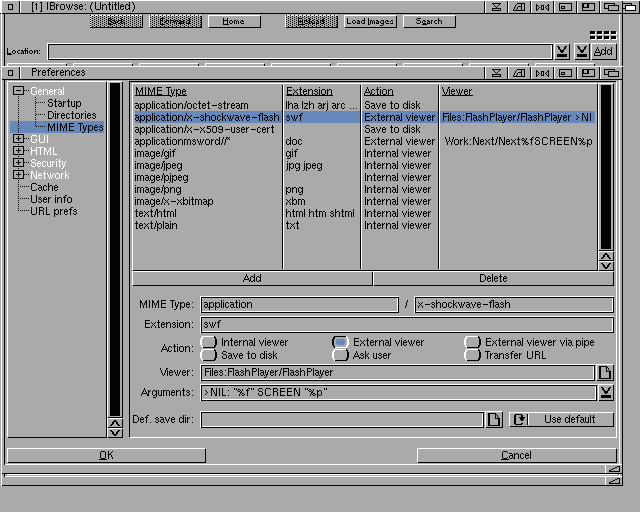
Task: Select the External viewer via pipe option
Action: point(473,342)
